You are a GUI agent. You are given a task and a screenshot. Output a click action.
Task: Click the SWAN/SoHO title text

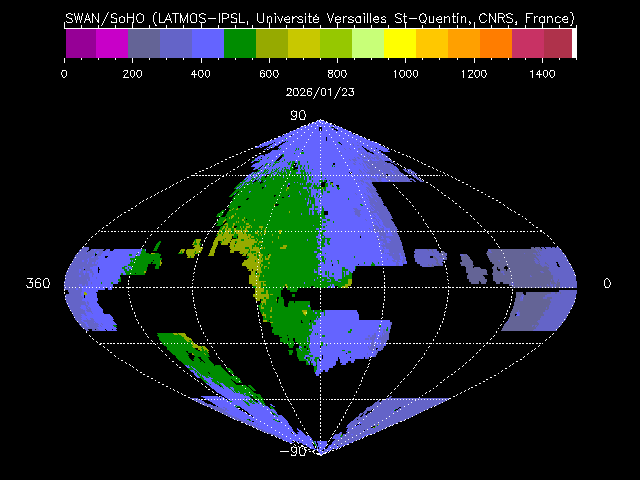[x=320, y=18]
